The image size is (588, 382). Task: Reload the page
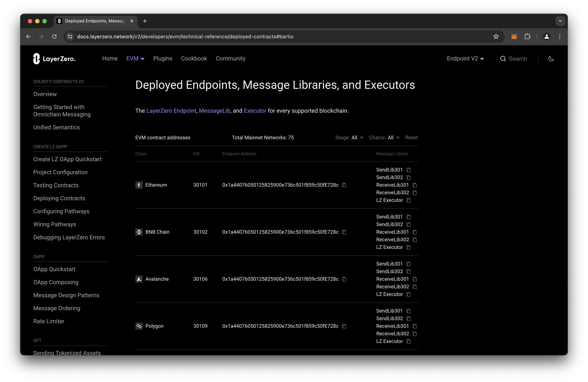pos(54,37)
